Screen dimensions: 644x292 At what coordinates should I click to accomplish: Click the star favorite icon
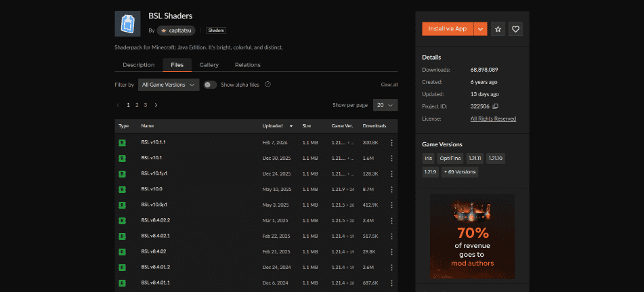tap(498, 29)
